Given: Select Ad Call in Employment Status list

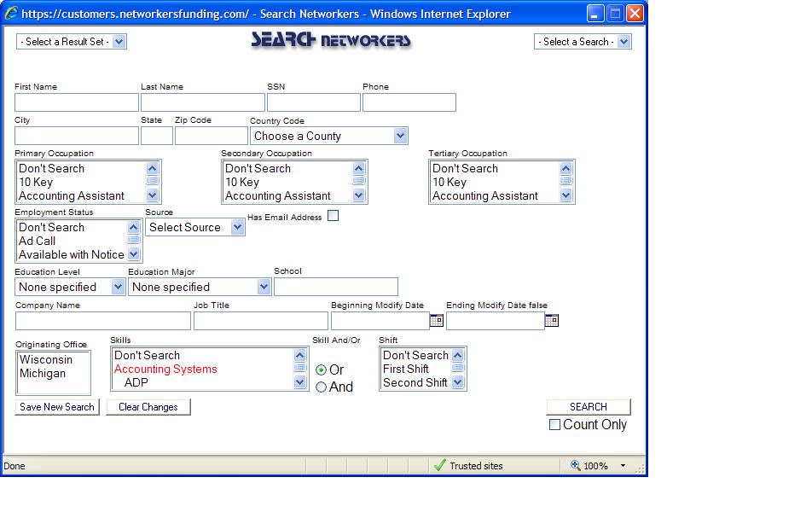Looking at the screenshot, I should [72, 241].
